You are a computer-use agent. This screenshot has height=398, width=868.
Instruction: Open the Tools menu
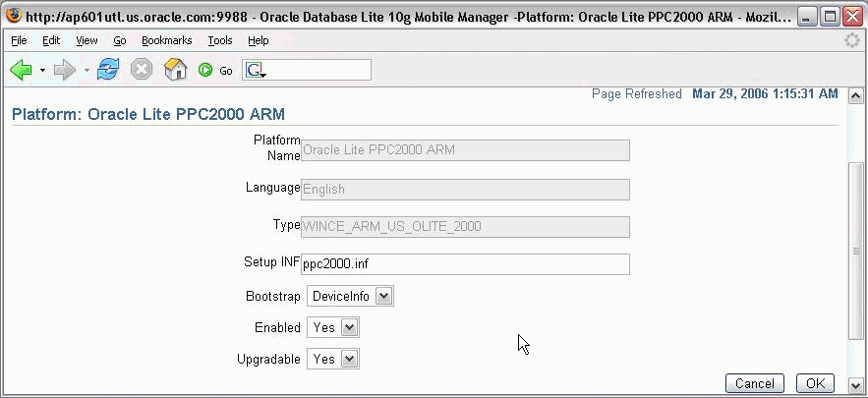point(220,40)
